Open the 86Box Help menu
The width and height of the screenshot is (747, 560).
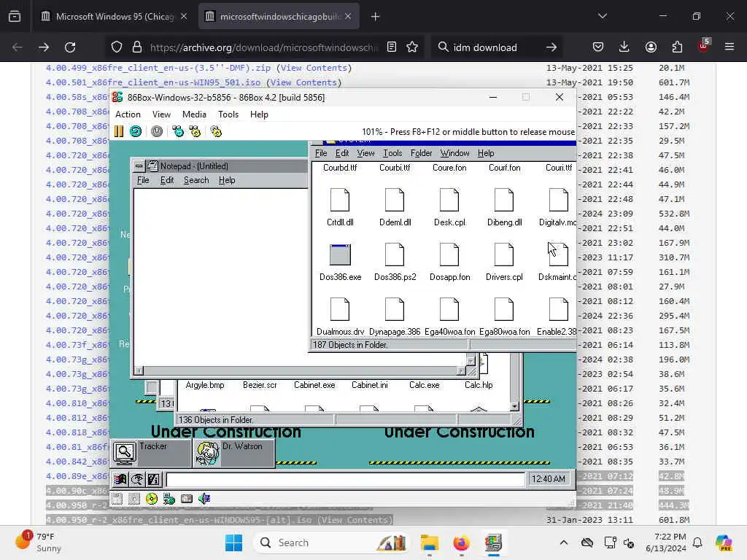coord(259,114)
